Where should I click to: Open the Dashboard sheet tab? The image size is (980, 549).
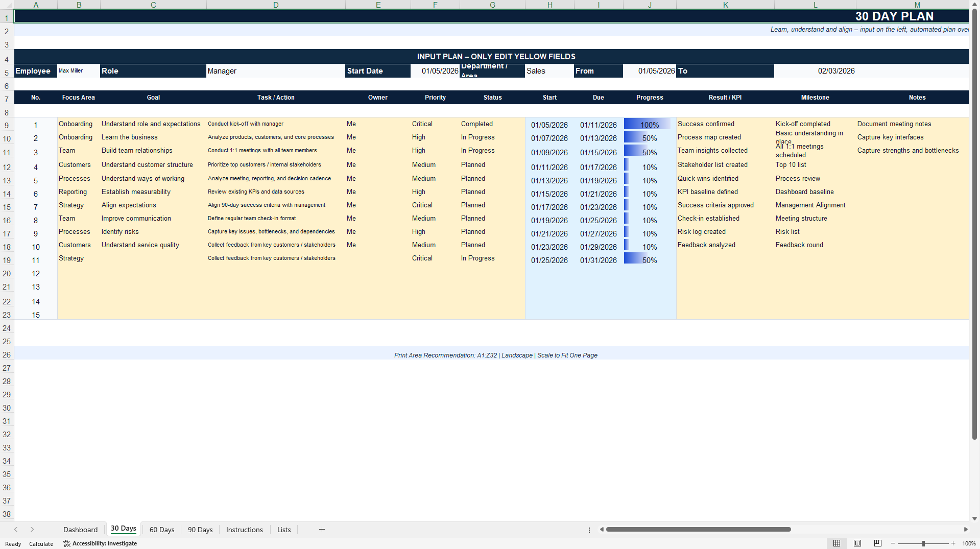tap(80, 530)
